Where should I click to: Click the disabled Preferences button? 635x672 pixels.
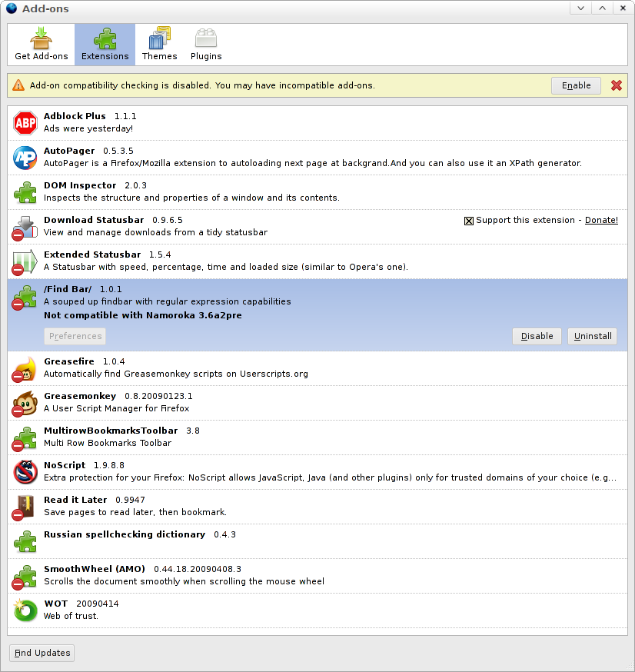click(x=75, y=336)
